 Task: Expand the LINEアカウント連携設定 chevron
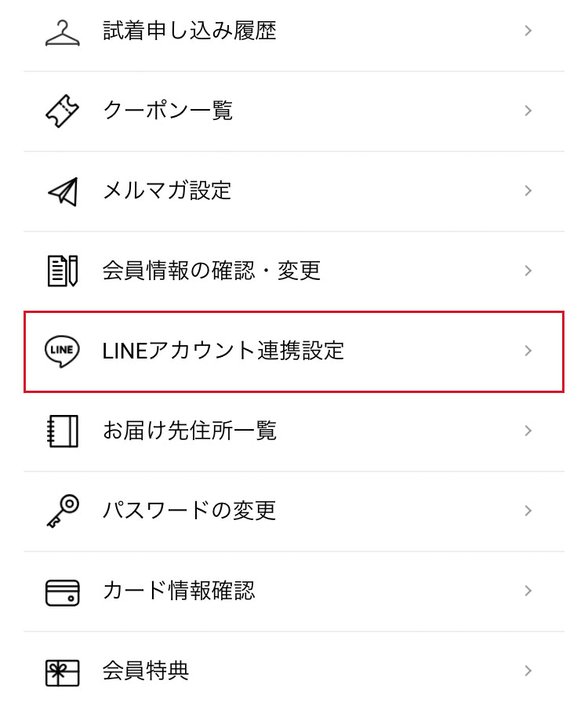[528, 351]
